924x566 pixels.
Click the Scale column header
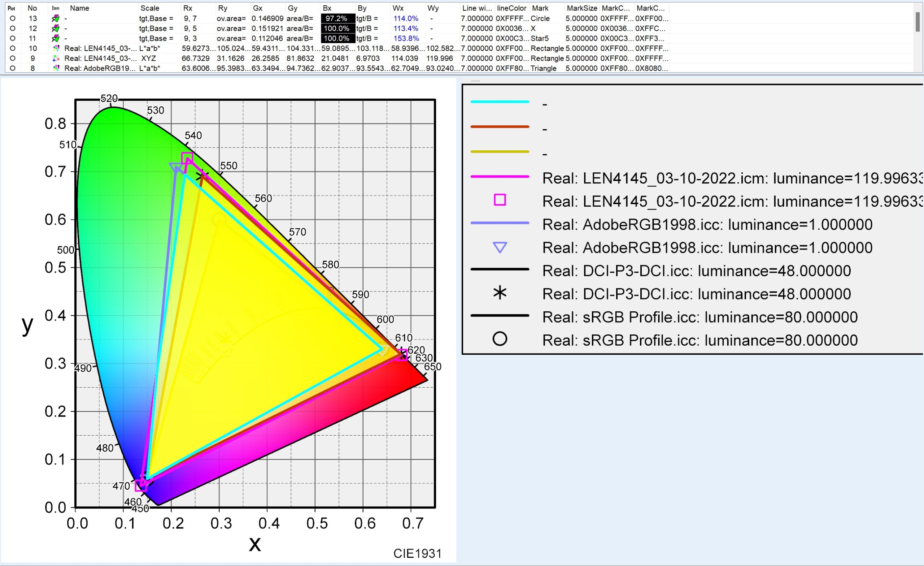pyautogui.click(x=150, y=8)
